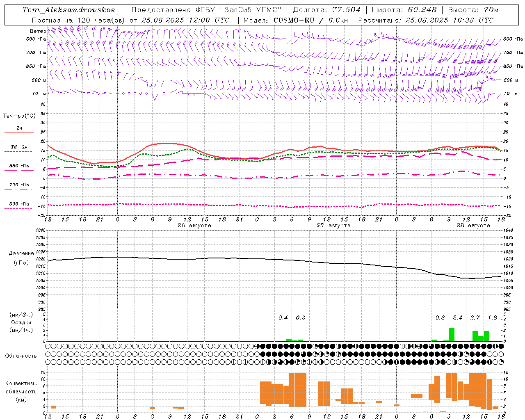
Task: Click the Облачность cloud cover label
Action: click(21, 356)
